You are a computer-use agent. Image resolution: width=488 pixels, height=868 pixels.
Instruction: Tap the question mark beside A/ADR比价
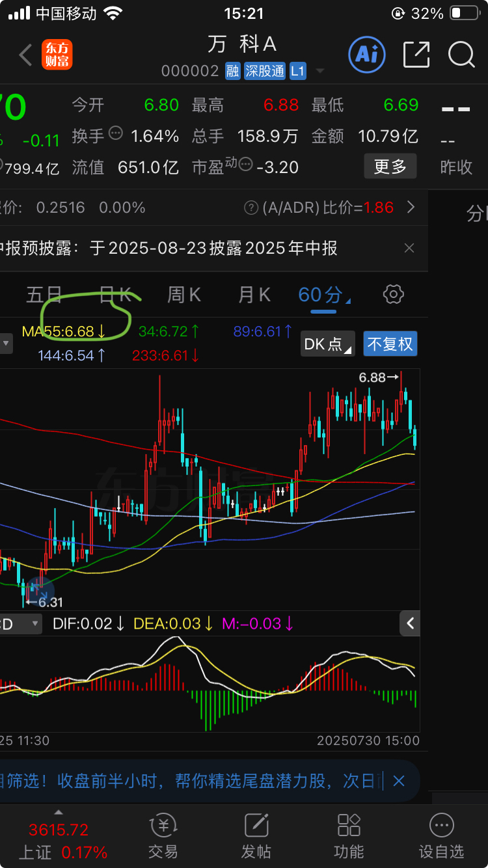tap(251, 208)
